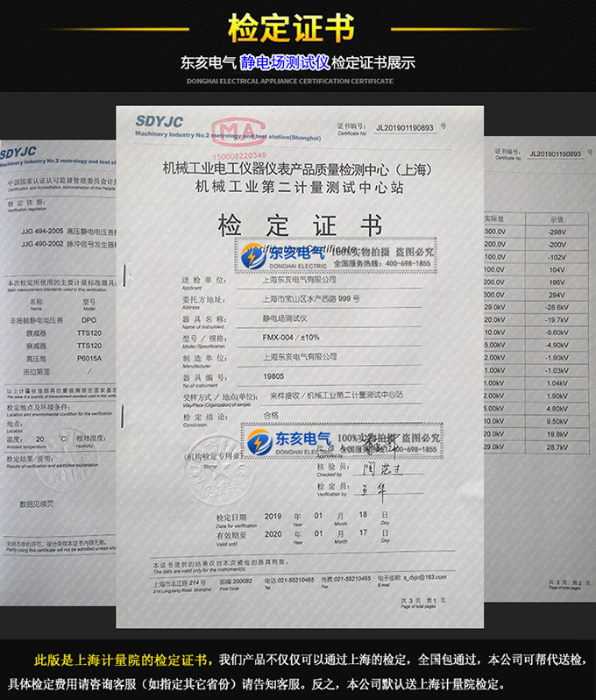
Task: Click the 示值 column header on right page
Action: (x=557, y=219)
